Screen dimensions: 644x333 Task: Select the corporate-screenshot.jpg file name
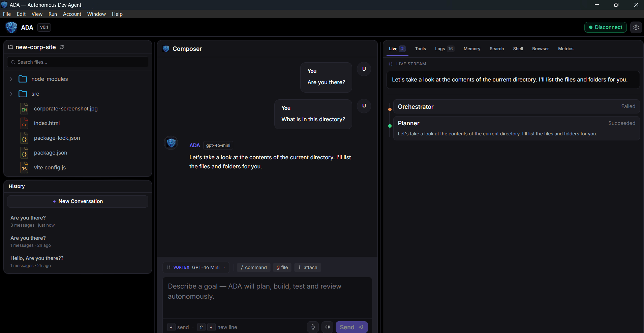(66, 108)
